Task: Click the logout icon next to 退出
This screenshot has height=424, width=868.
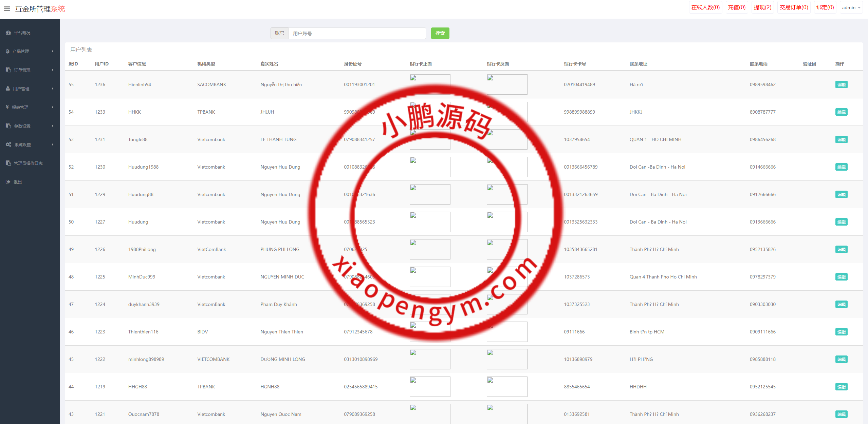Action: click(8, 182)
